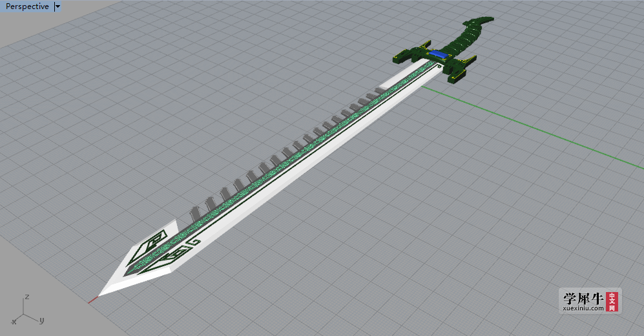Click the world axes icon in the corner
Viewport: 644px width, 336px height.
tap(28, 311)
